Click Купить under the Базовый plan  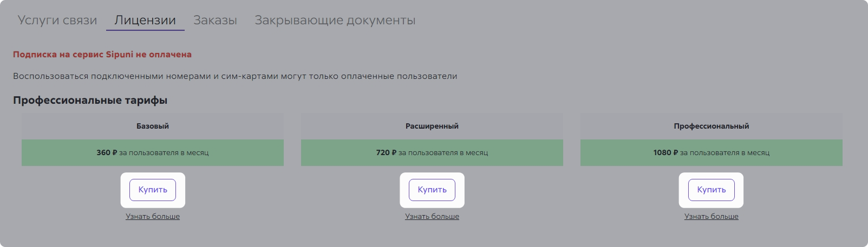[153, 190]
